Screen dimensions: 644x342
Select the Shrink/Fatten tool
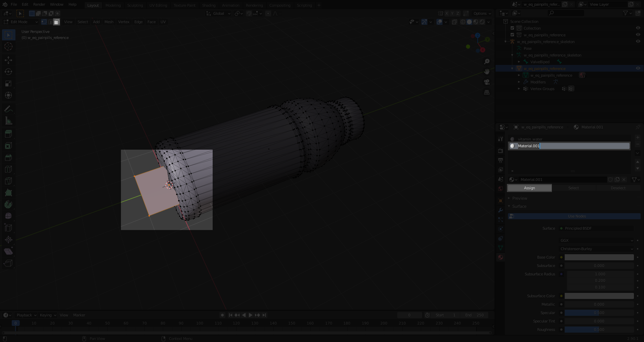click(8, 240)
